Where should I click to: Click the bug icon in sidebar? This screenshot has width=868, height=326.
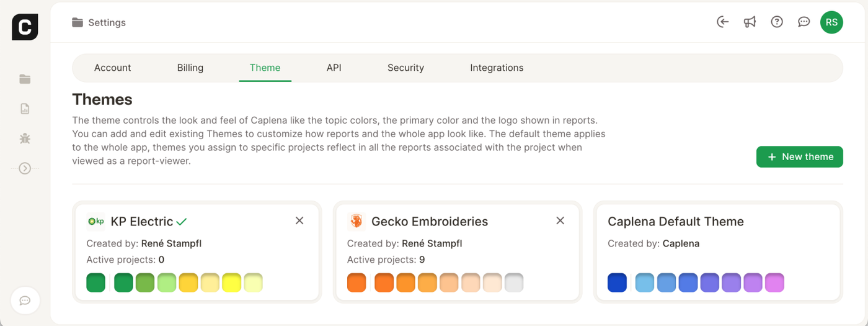[x=25, y=138]
